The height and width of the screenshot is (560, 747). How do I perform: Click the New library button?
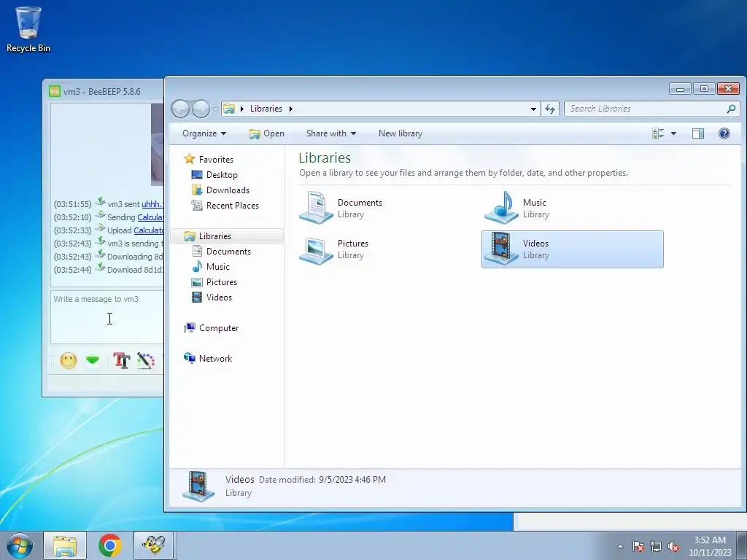click(400, 133)
